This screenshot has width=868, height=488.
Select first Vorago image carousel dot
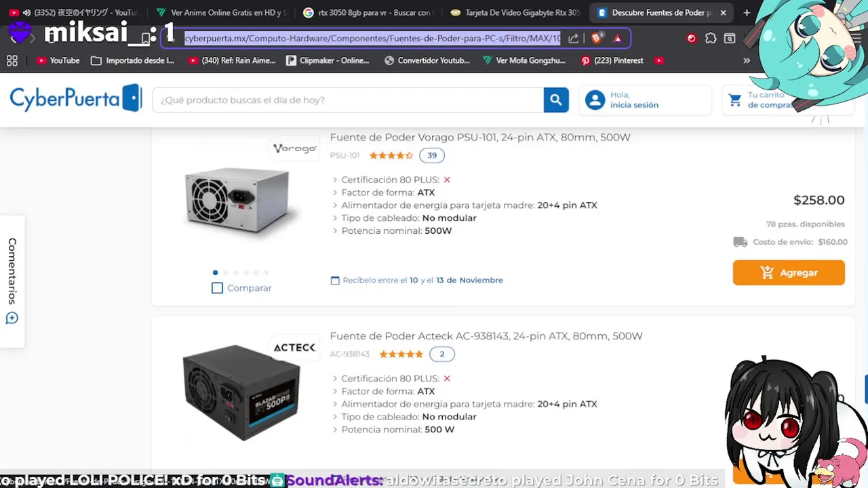point(216,272)
